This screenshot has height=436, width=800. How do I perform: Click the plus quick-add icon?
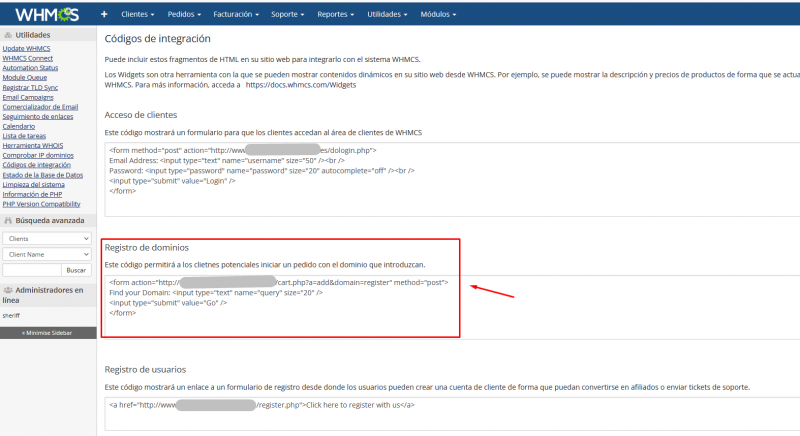[104, 15]
